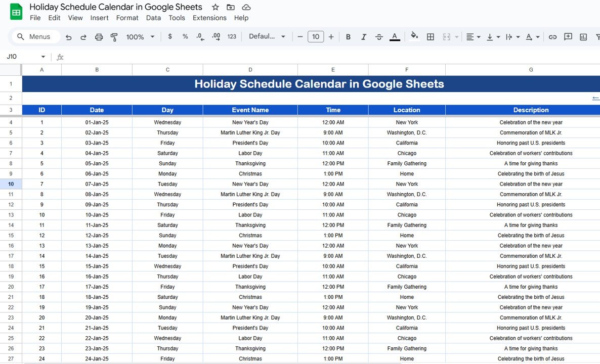Viewport: 600px width, 364px height.
Task: Open the Insert menu
Action: pos(100,18)
